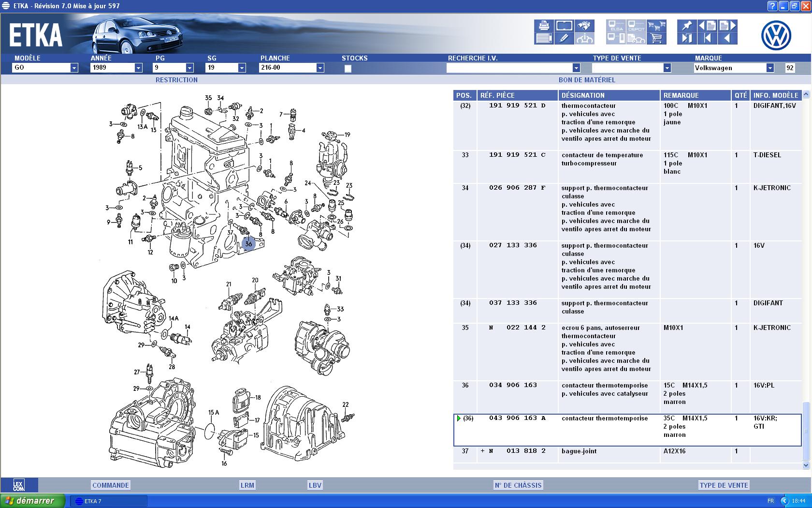
Task: Select part row 027 133 336
Action: pyautogui.click(x=627, y=269)
